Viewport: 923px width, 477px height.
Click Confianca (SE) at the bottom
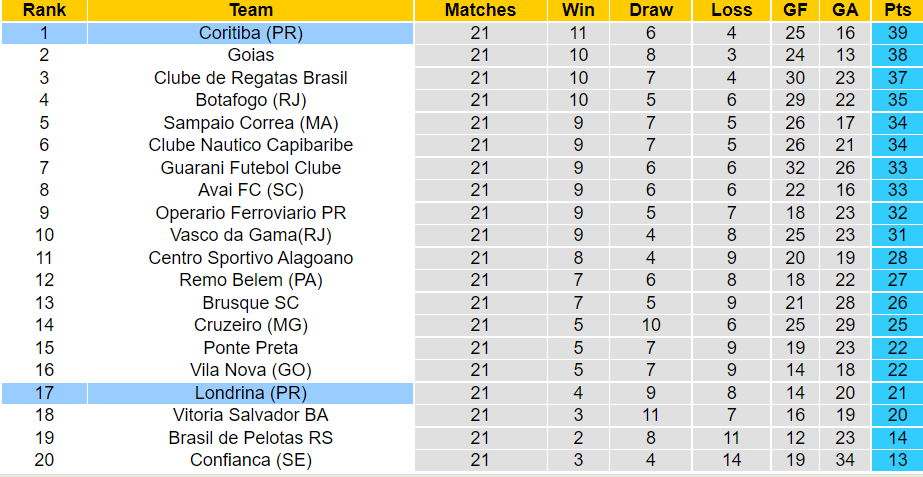tap(250, 460)
